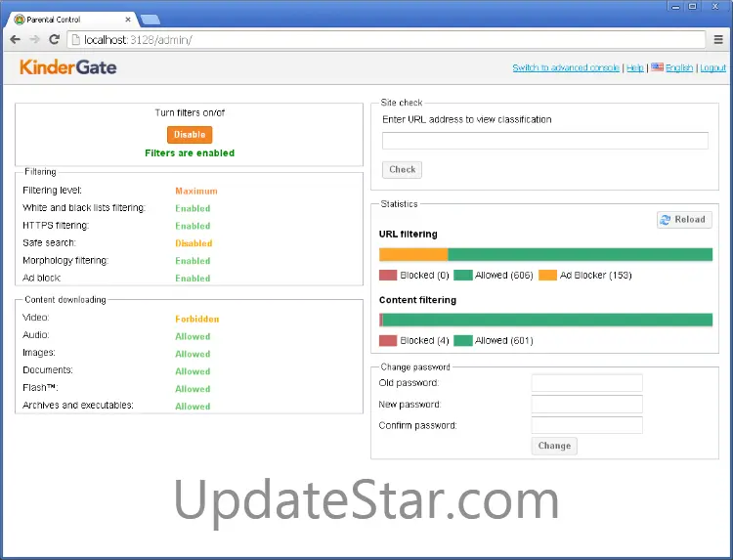The image size is (733, 560).
Task: Toggle Video Forbidden download status
Action: tap(196, 319)
